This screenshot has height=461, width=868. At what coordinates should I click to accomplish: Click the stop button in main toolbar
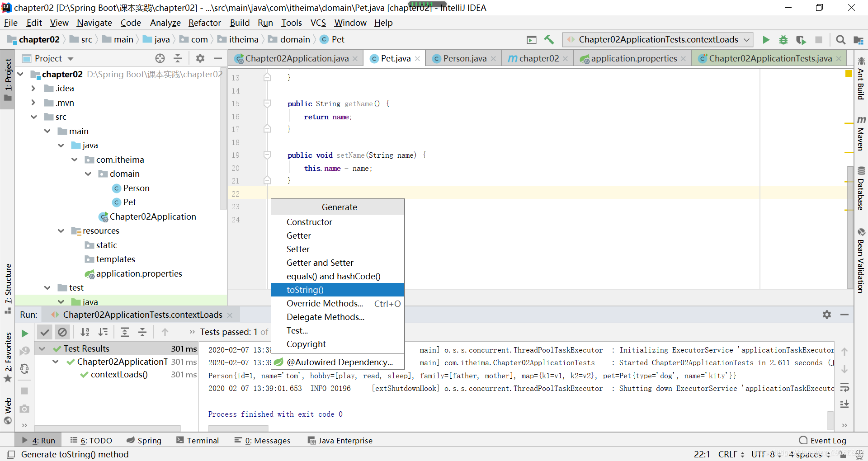818,40
